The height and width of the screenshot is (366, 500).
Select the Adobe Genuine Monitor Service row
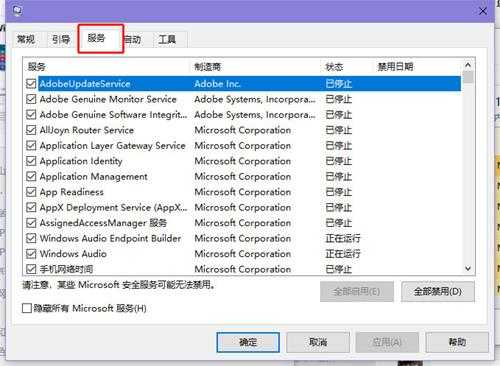click(x=243, y=99)
